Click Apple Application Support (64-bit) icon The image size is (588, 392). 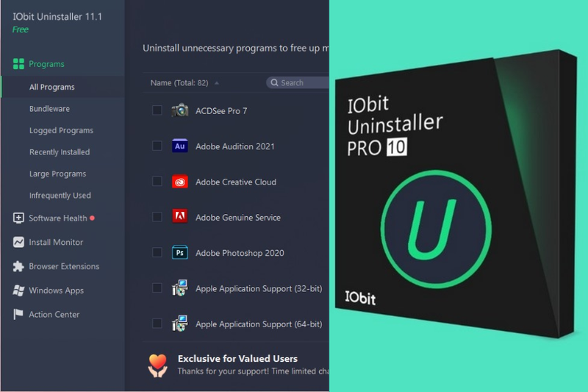pos(180,324)
